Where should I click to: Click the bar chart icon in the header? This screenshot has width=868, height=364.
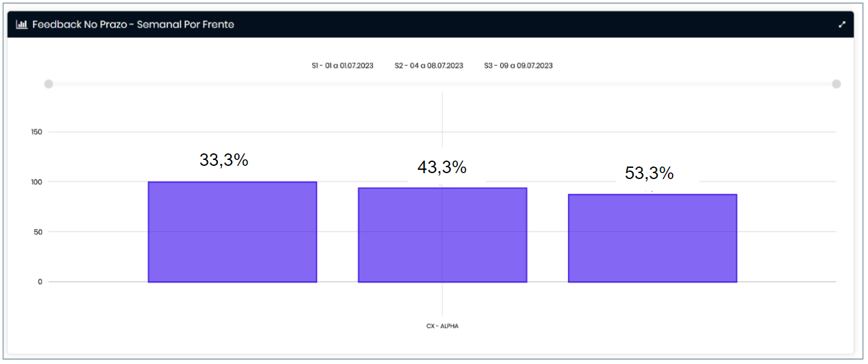point(22,25)
